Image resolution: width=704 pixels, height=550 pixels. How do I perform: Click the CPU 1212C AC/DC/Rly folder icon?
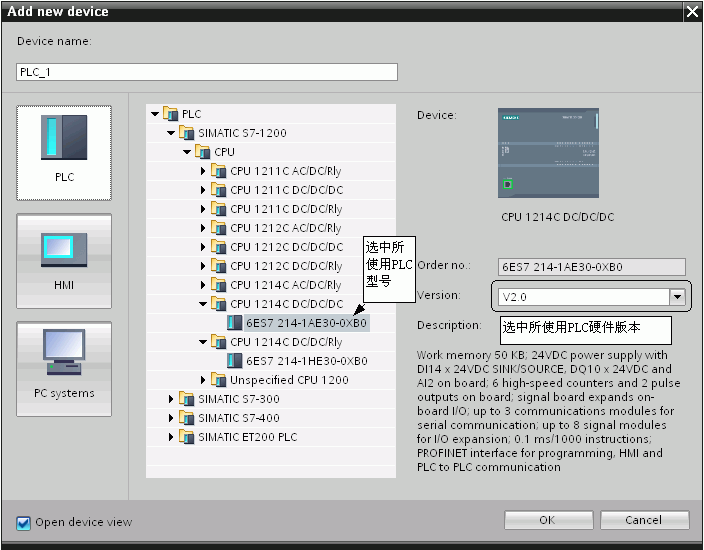[x=219, y=228]
